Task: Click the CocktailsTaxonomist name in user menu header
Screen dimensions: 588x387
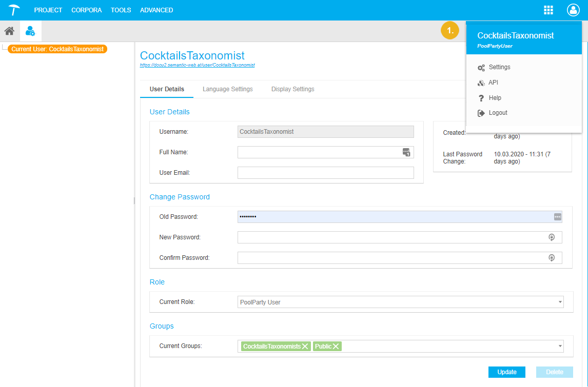Action: coord(515,35)
